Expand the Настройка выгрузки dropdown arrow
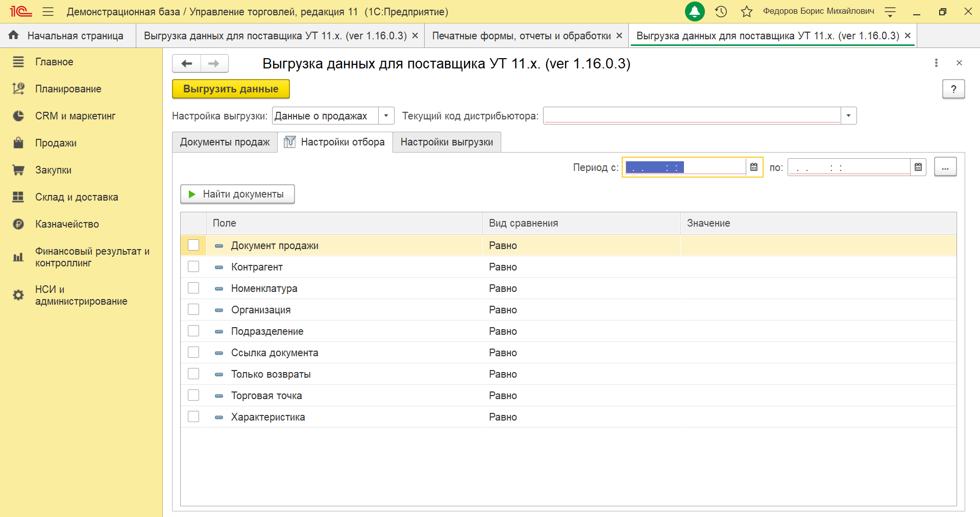The width and height of the screenshot is (980, 517). click(386, 116)
